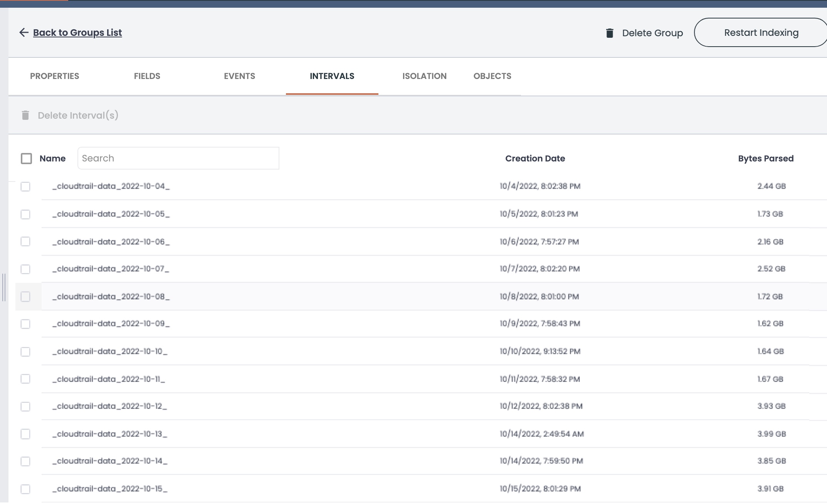
Task: Follow the Back to Groups List link
Action: (x=77, y=33)
